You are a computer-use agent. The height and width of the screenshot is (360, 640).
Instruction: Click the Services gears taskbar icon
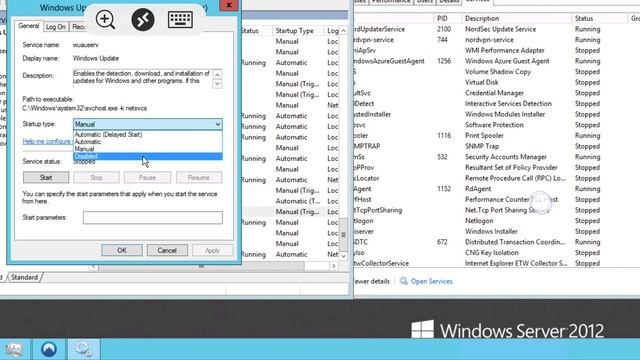[x=83, y=349]
